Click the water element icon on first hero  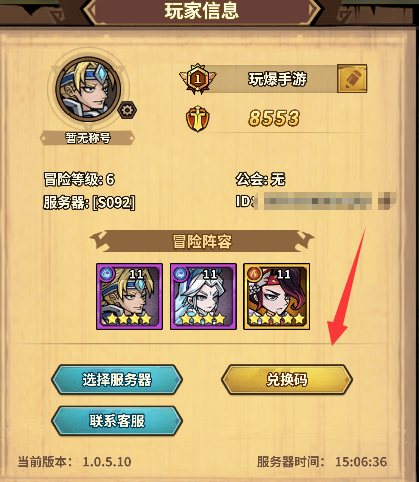coord(106,274)
